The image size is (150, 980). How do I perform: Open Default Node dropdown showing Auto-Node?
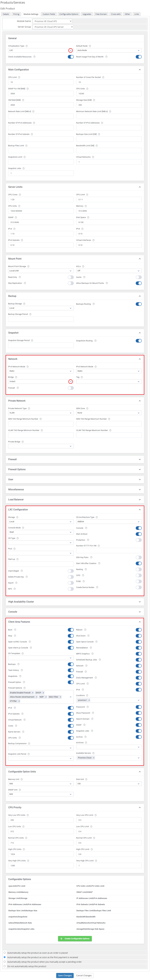click(x=109, y=50)
